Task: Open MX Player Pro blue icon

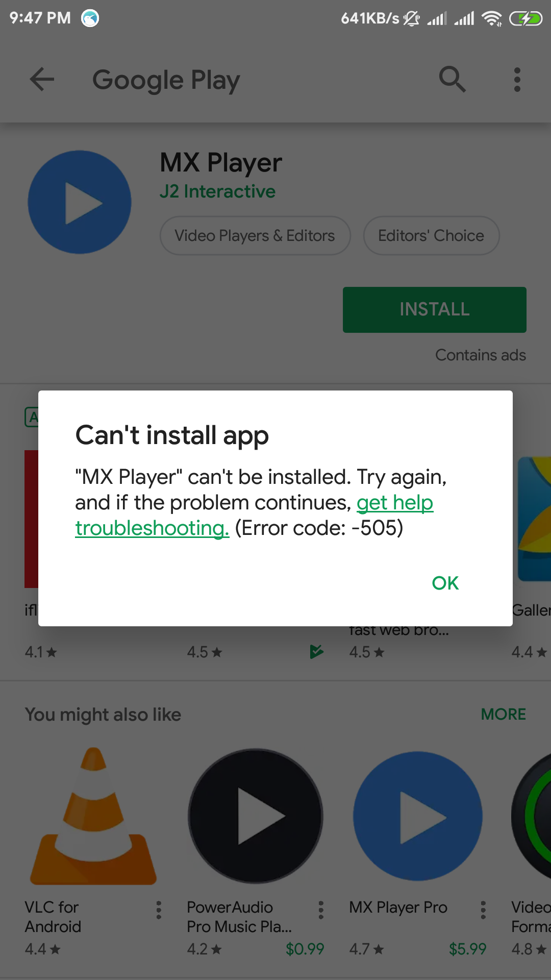Action: tap(418, 816)
